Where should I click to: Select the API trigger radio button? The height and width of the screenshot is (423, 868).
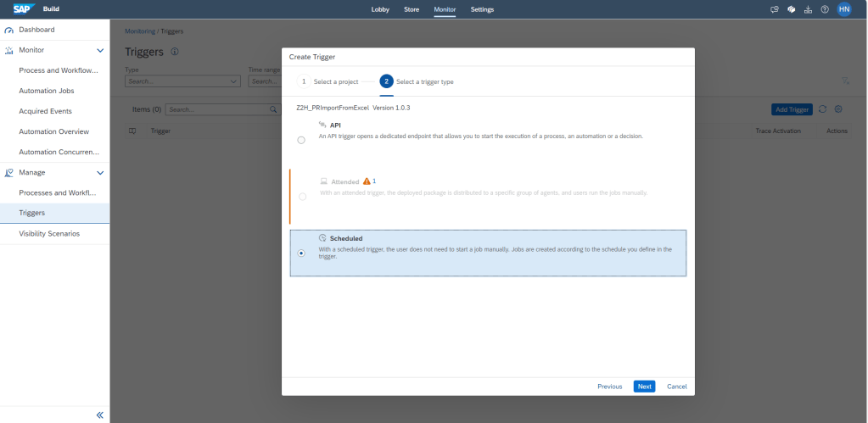(302, 140)
